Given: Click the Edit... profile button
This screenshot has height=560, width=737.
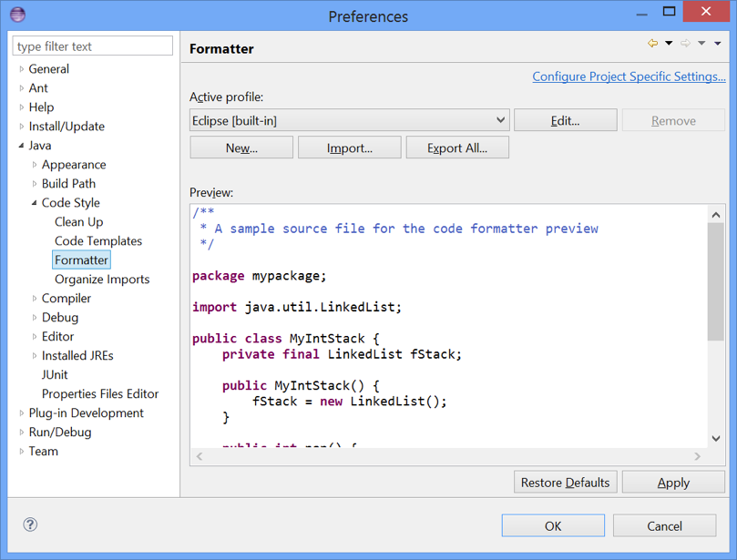Looking at the screenshot, I should point(566,120).
